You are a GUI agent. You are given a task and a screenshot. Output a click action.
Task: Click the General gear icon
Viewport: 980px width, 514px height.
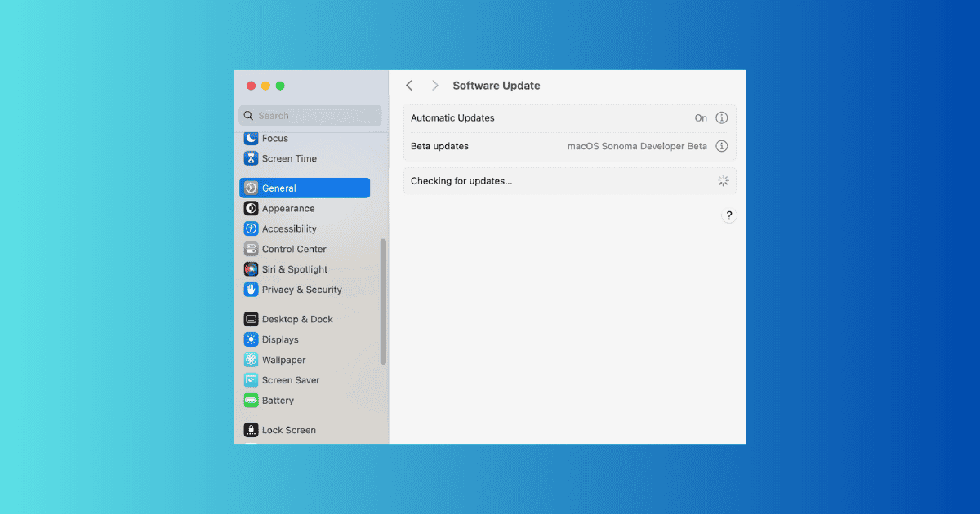coord(251,188)
